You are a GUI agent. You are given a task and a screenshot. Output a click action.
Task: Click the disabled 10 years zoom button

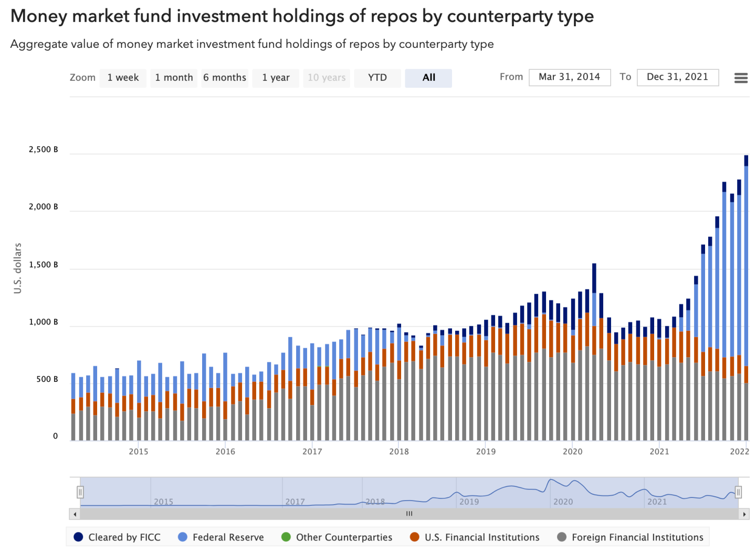pyautogui.click(x=327, y=78)
